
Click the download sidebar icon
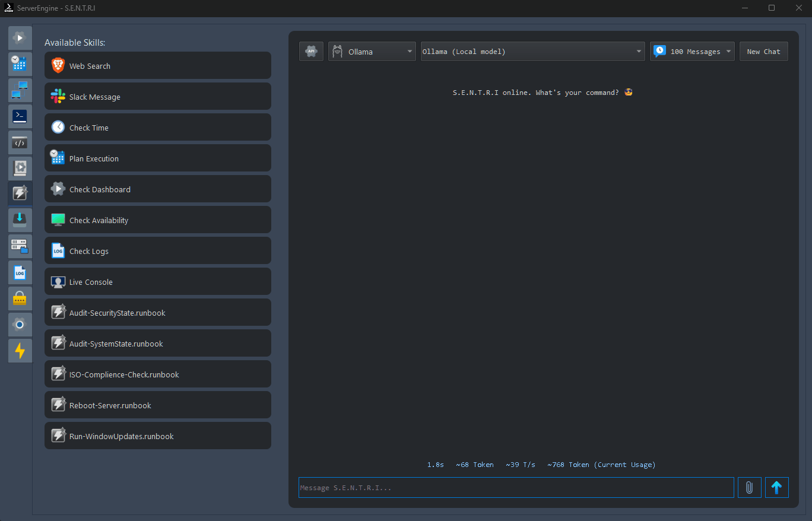[x=20, y=220]
